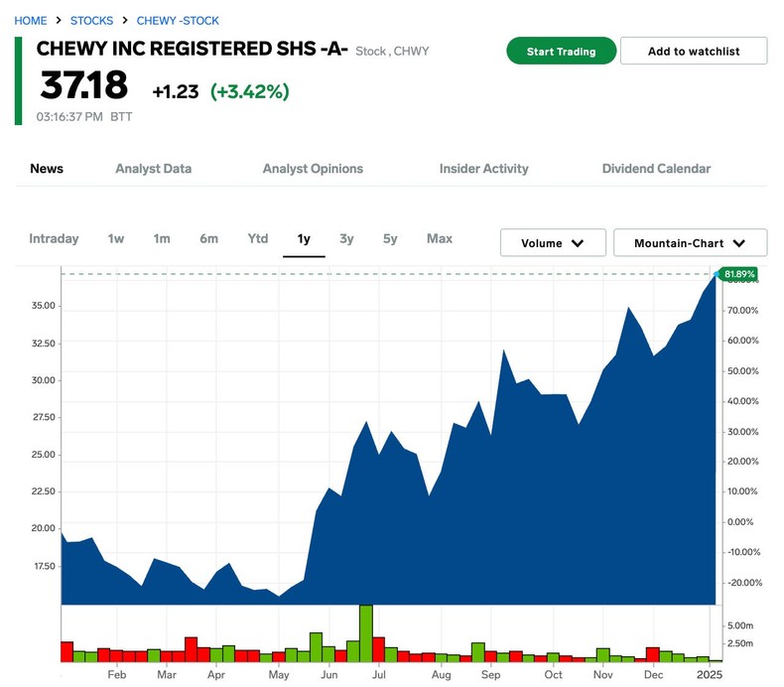The image size is (784, 687).
Task: Choose the Ytd chart range
Action: [258, 238]
